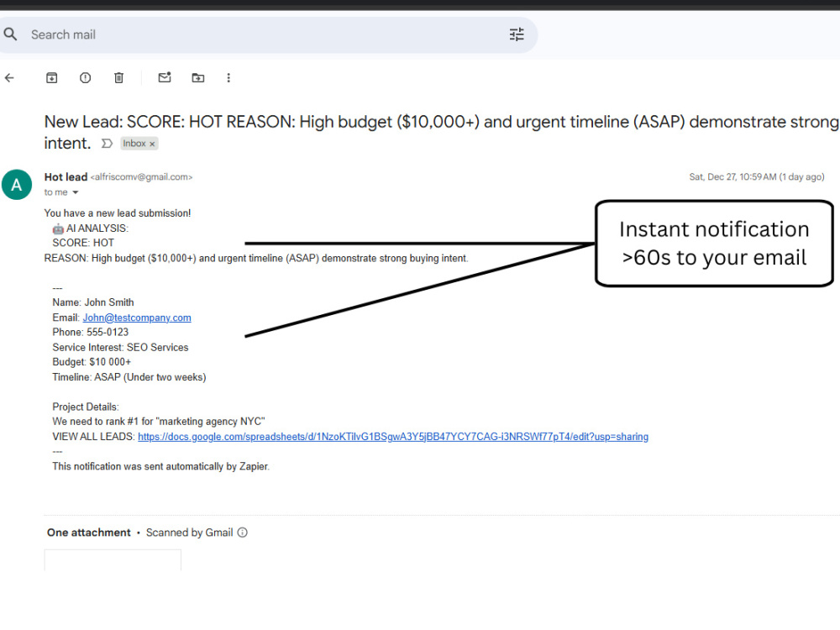Click 'Service Interest: SEO Services' line
The image size is (840, 630).
pyautogui.click(x=120, y=347)
